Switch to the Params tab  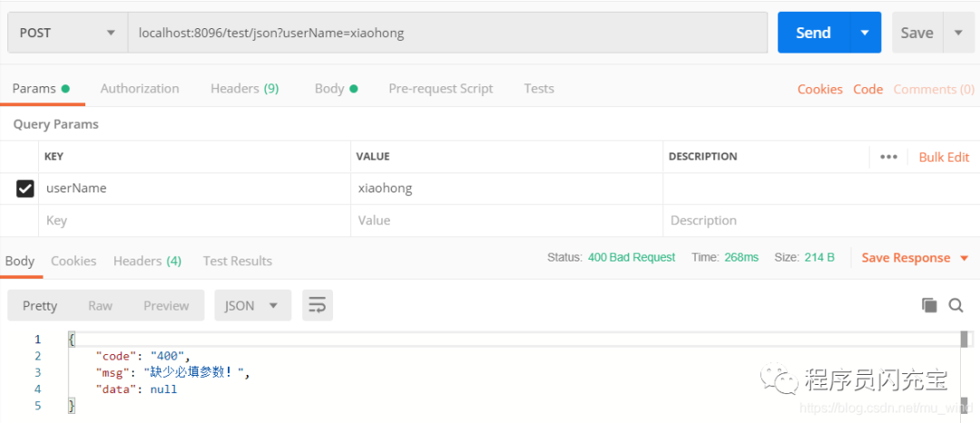tap(41, 89)
